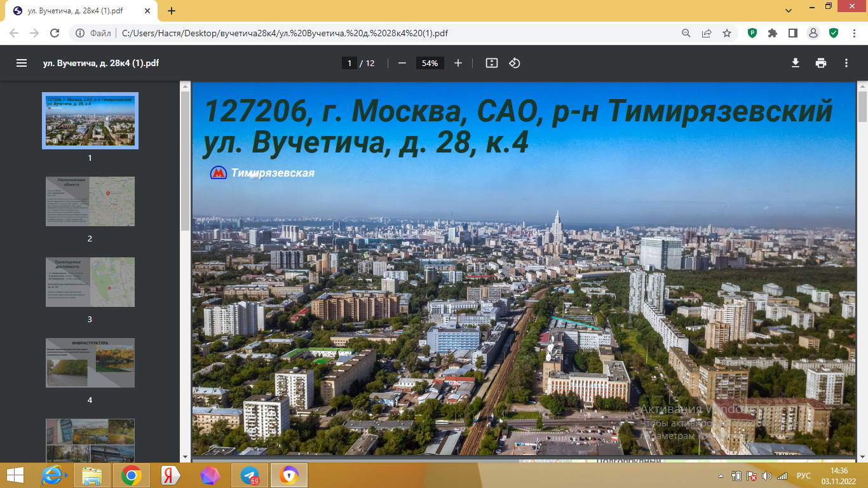This screenshot has height=488, width=868.
Task: Expand the tab search chevron
Action: pos(789,11)
